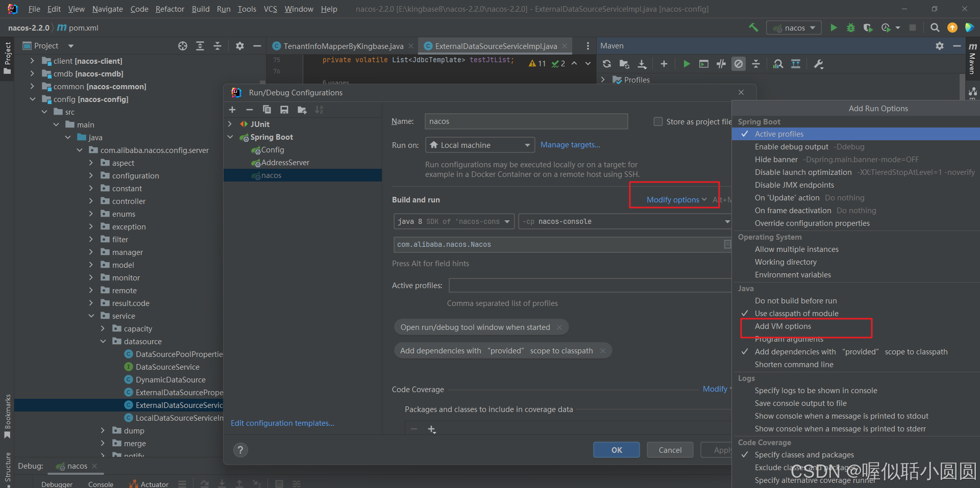Collapse all in Maven tool window
Image resolution: width=980 pixels, height=488 pixels.
[756, 64]
